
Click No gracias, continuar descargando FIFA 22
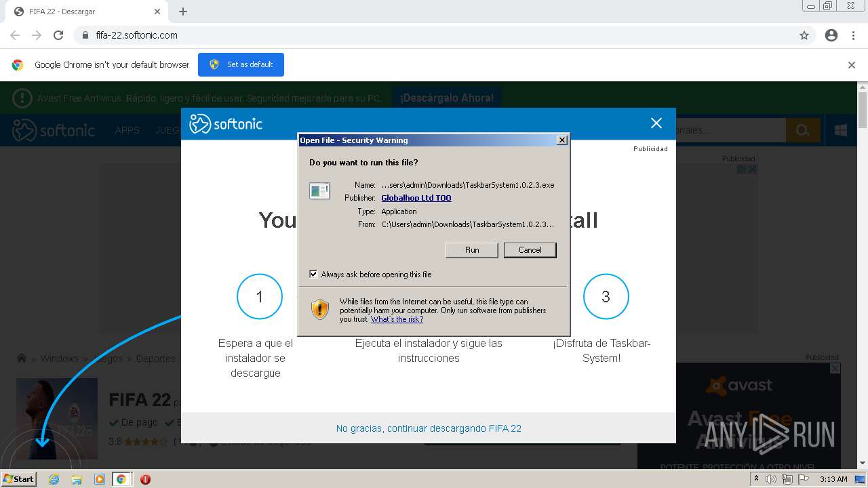click(x=429, y=428)
